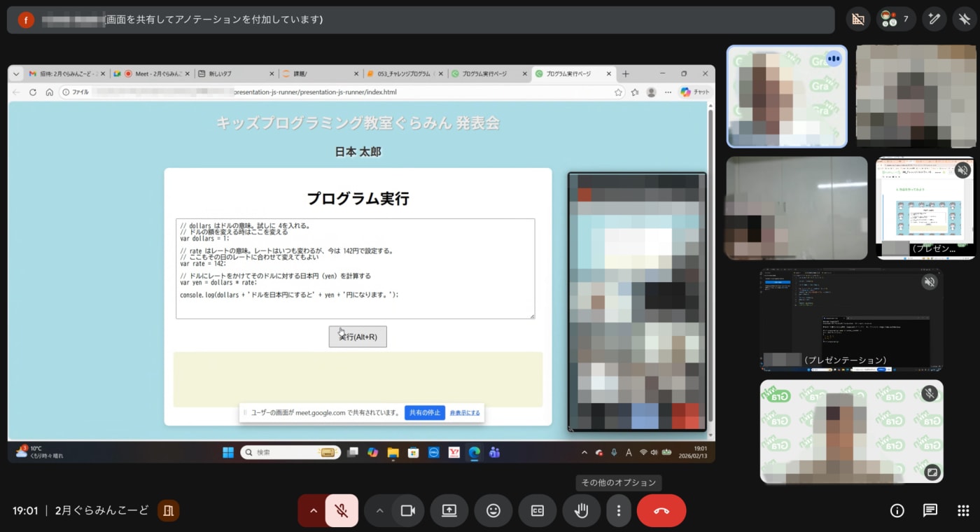Click the present screen icon
980x532 pixels.
(x=449, y=511)
